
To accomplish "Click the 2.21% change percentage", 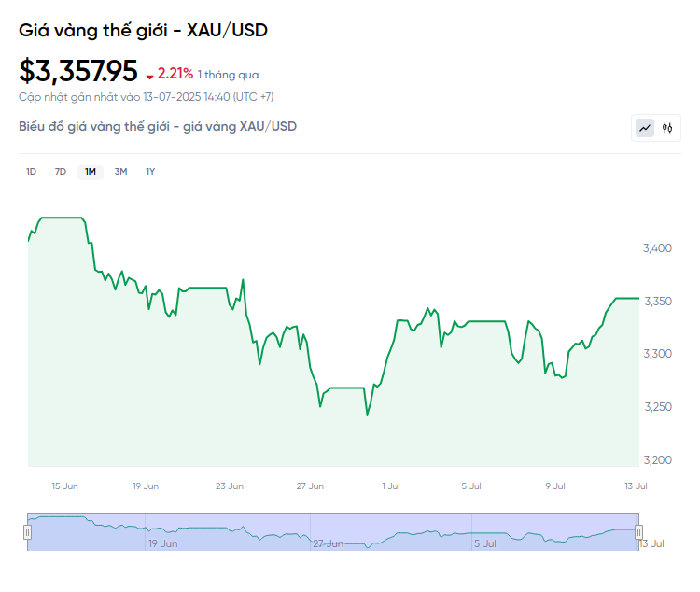I will pyautogui.click(x=175, y=74).
